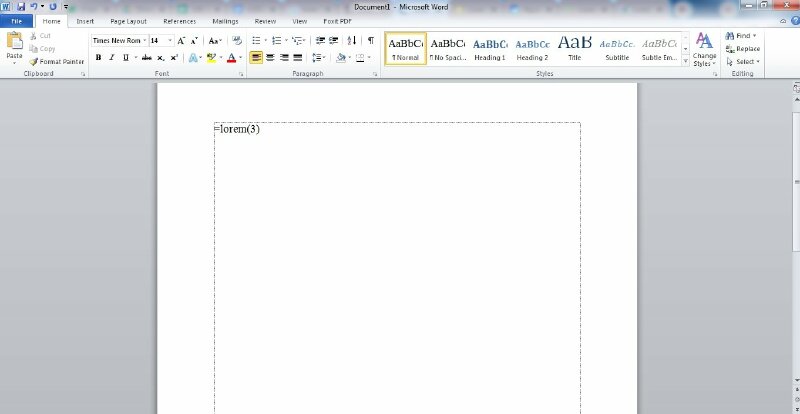The image size is (800, 414).
Task: Apply the Text Effects glowing A
Action: tap(193, 58)
